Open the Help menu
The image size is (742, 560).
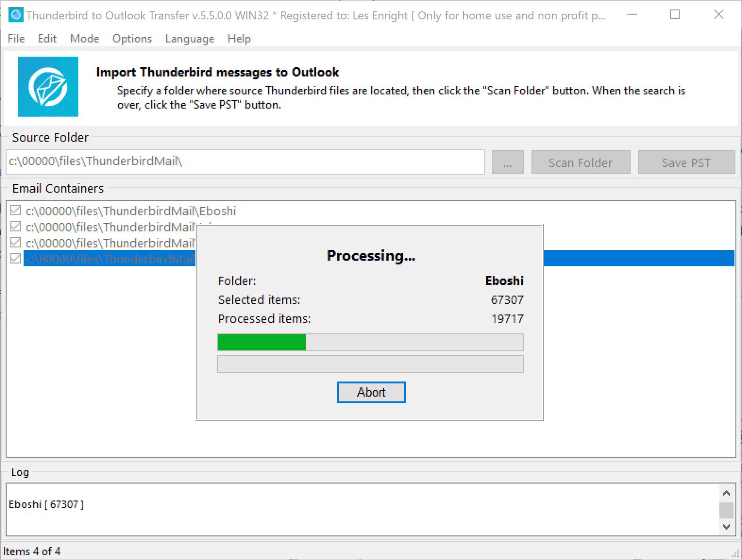pos(239,39)
